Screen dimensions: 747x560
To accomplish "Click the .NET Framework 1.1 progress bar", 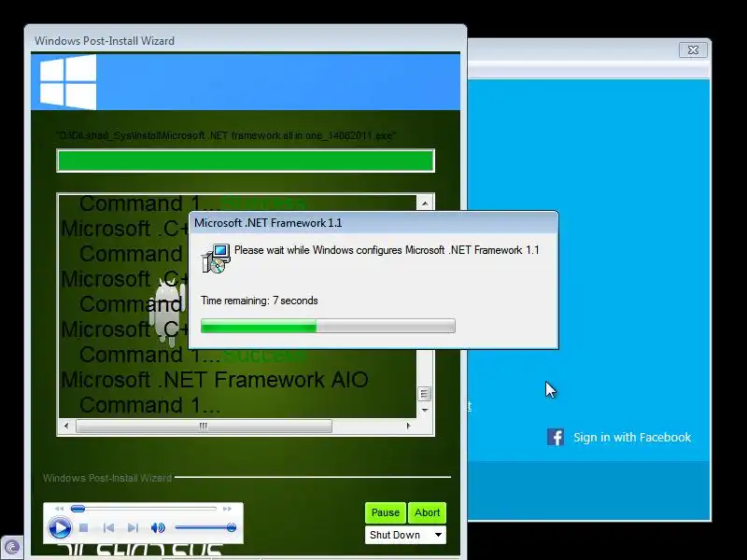I will click(x=328, y=326).
